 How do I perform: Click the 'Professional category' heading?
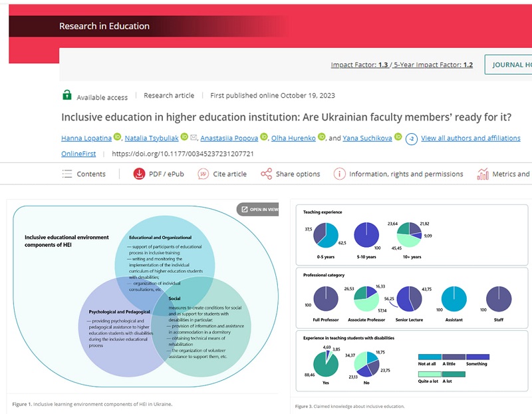click(324, 275)
